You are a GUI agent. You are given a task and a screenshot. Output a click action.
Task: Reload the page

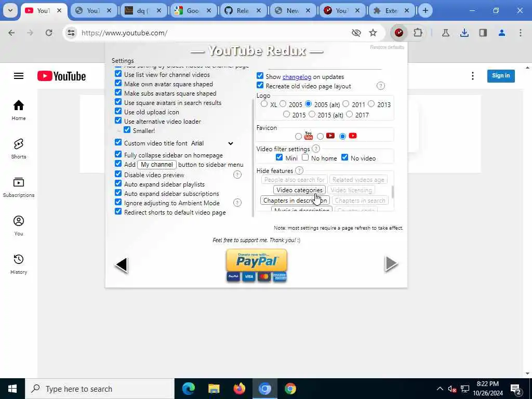pyautogui.click(x=49, y=33)
